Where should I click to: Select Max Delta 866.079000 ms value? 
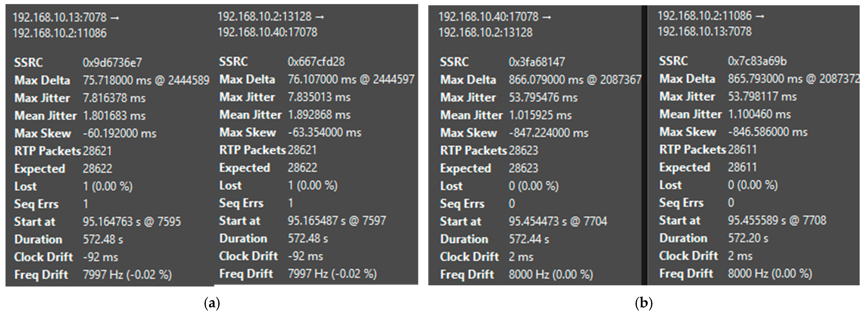coord(575,80)
